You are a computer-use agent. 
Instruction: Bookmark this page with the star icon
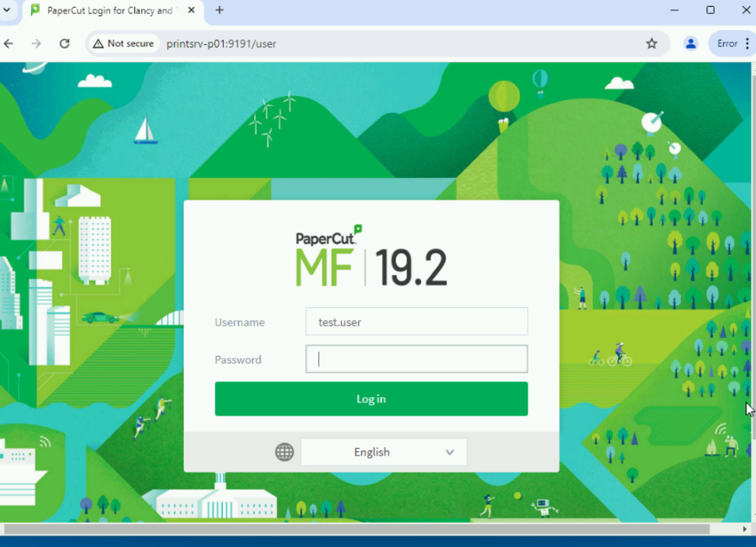pos(651,44)
